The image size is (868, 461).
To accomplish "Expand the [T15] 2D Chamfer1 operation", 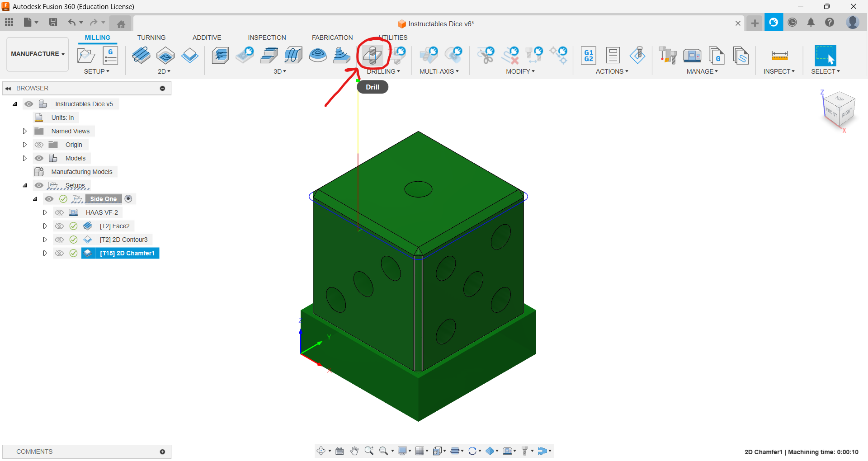I will [x=45, y=253].
